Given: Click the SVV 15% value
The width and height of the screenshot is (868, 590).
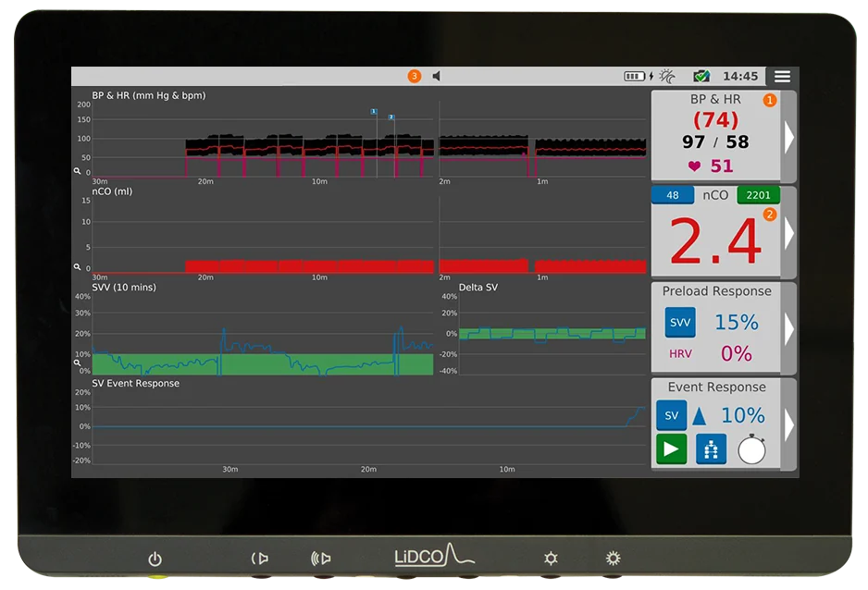Looking at the screenshot, I should [737, 323].
